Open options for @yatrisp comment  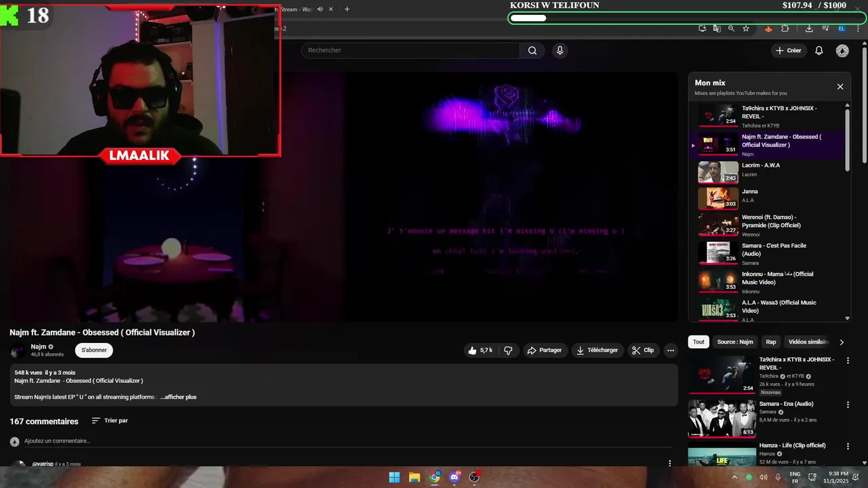670,464
